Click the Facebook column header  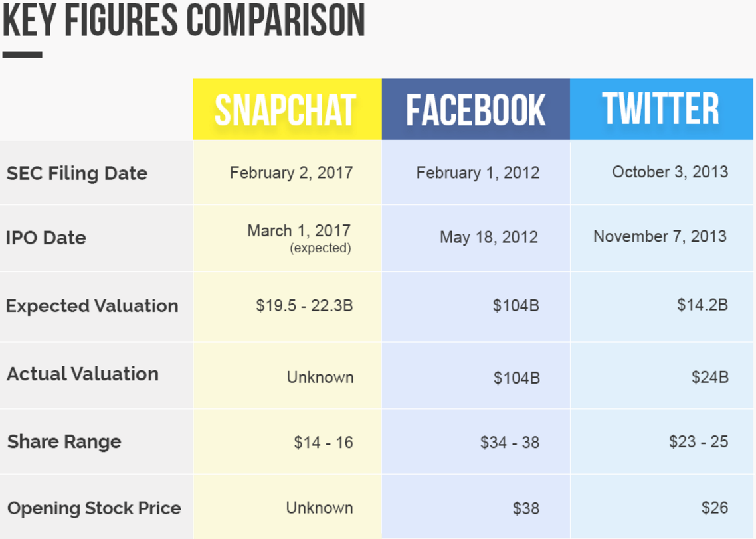click(476, 110)
